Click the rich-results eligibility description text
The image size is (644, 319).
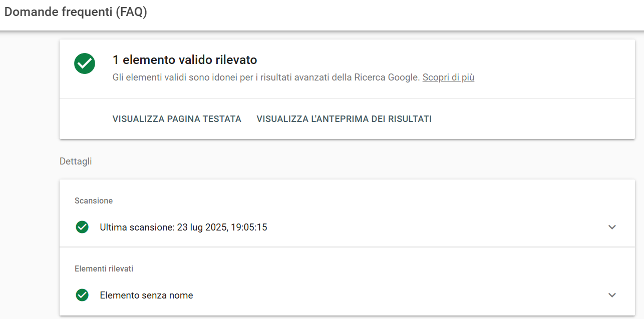(266, 77)
